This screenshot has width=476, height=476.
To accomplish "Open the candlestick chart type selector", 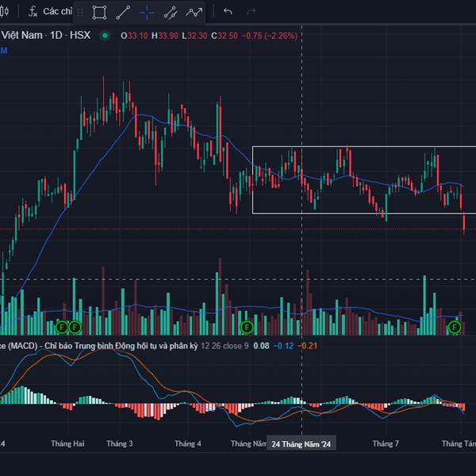I will [x=4, y=12].
